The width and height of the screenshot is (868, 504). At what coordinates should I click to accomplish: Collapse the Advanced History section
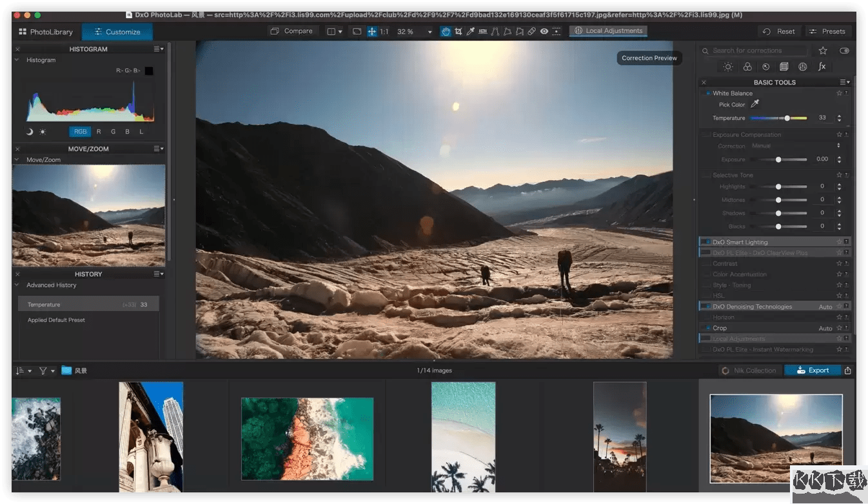(x=17, y=285)
